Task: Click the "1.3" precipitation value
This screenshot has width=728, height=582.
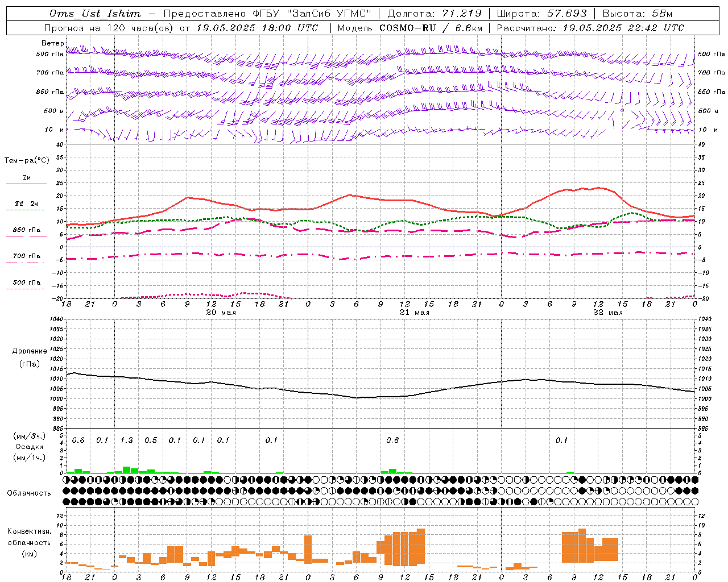Action: tap(126, 440)
